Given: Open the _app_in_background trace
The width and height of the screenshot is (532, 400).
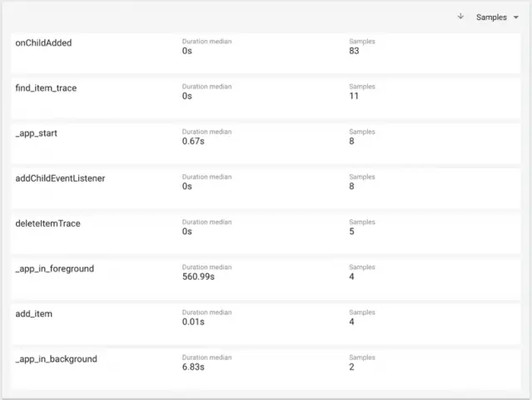Looking at the screenshot, I should pyautogui.click(x=56, y=359).
